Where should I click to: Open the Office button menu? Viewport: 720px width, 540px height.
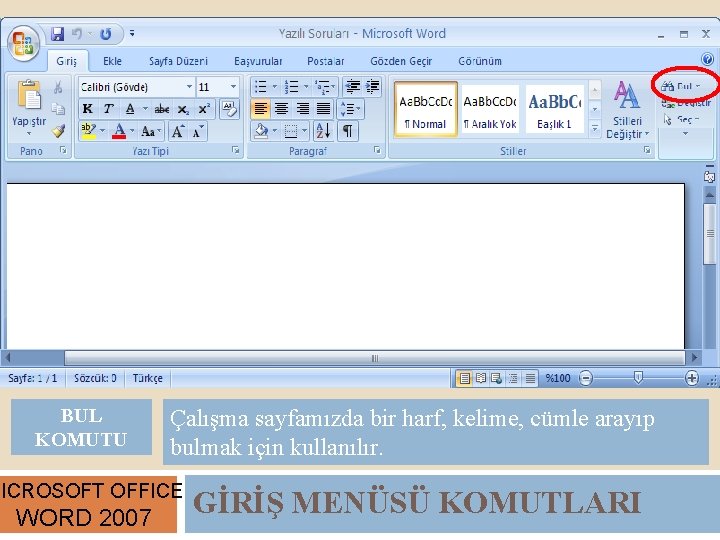coord(23,44)
